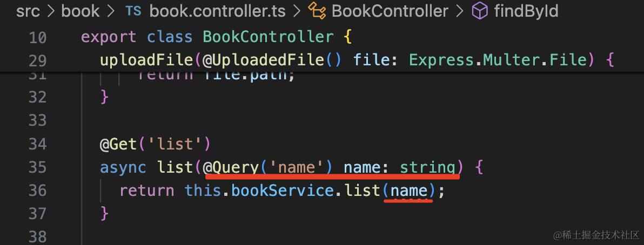Click the async keyword on line 35
Screen dimensions: 644x245
(x=123, y=167)
